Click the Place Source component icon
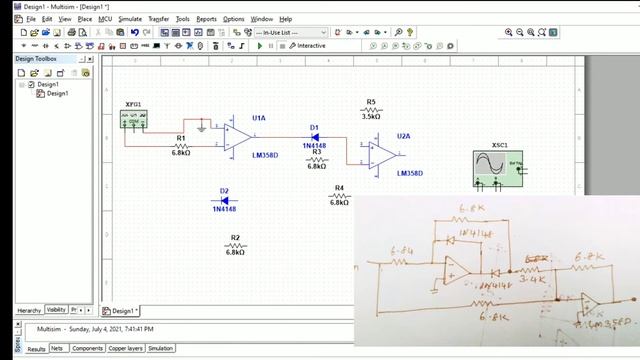This screenshot has width=640, height=360. 24,46
